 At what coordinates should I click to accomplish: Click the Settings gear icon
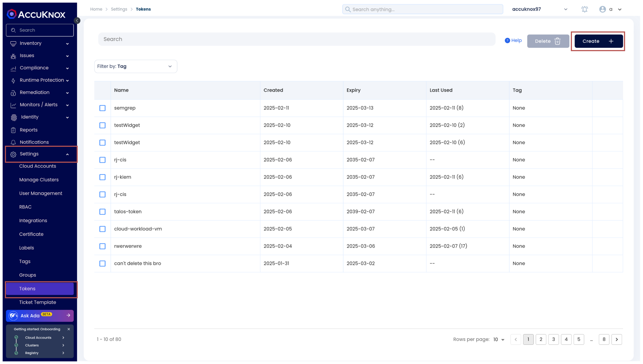13,154
